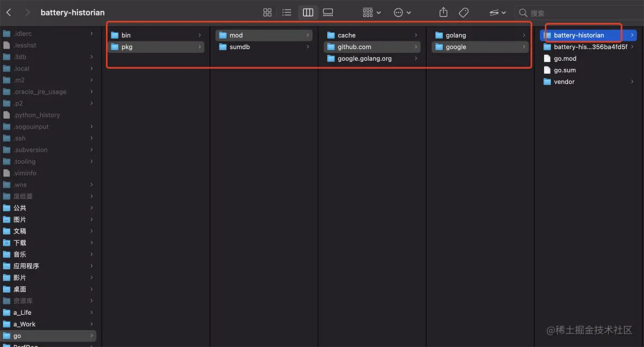Select the go.mod file

[589, 59]
